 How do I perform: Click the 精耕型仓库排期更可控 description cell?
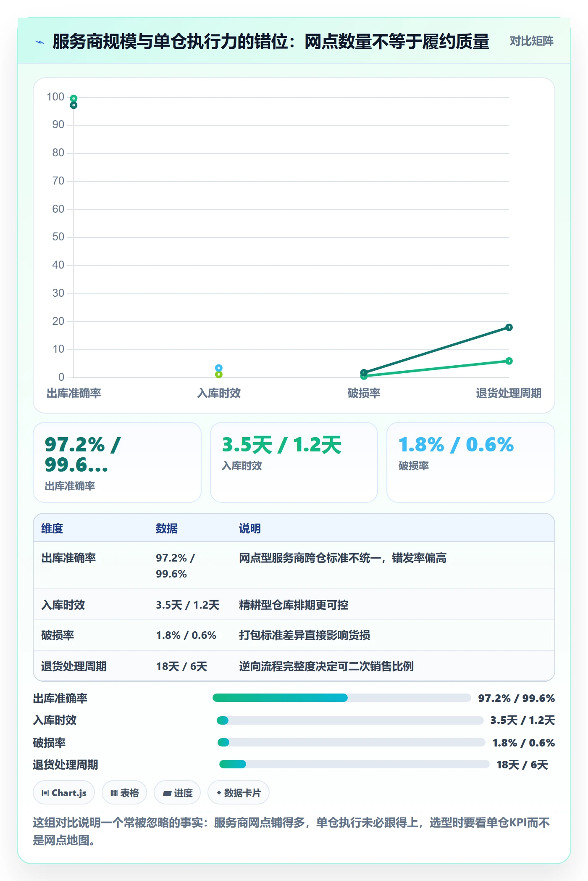point(294,605)
